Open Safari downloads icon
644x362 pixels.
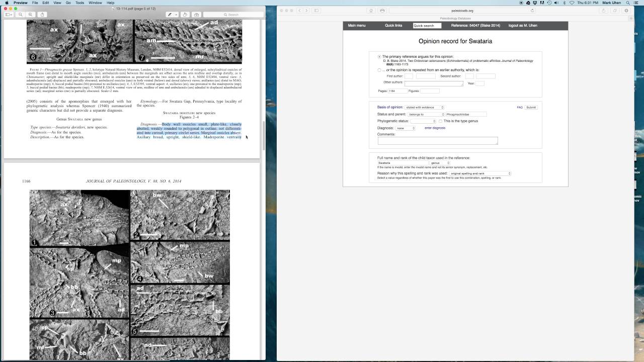tap(626, 11)
